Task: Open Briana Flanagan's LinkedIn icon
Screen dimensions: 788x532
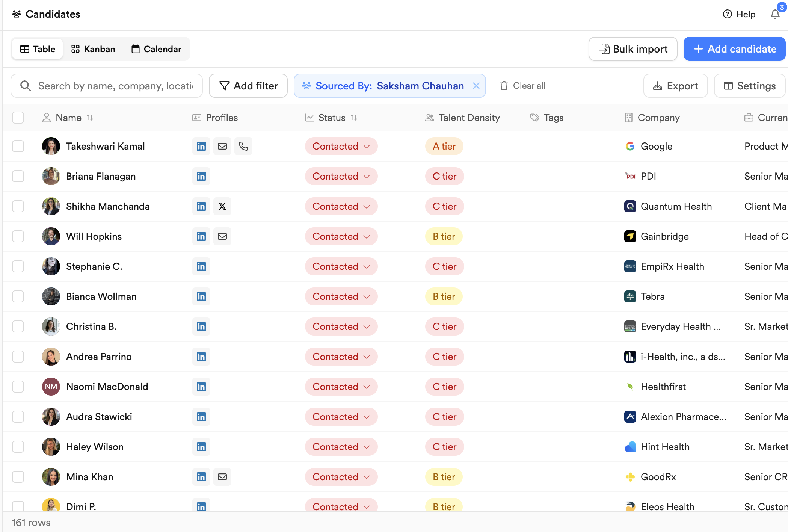Action: click(x=201, y=176)
